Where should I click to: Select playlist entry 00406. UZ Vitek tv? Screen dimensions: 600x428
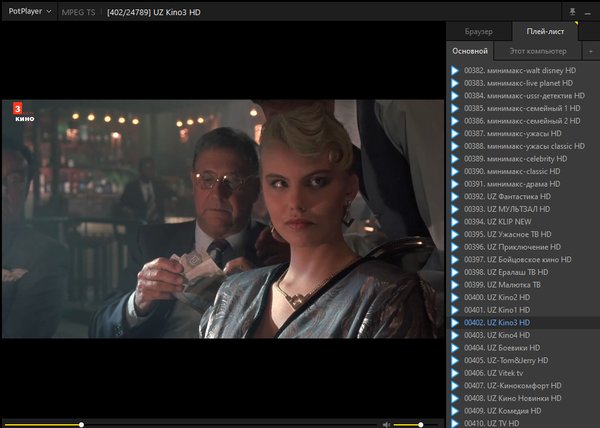(523, 373)
